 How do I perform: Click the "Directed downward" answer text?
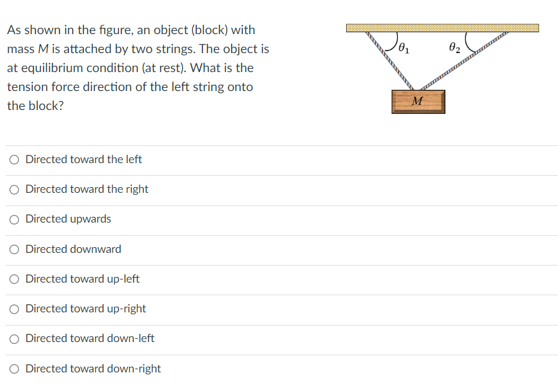point(73,249)
